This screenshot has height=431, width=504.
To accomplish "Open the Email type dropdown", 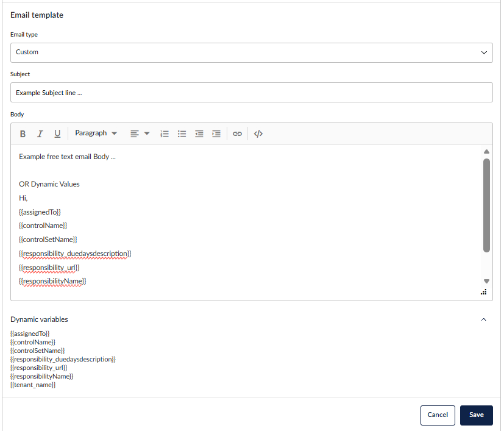I will [x=251, y=52].
